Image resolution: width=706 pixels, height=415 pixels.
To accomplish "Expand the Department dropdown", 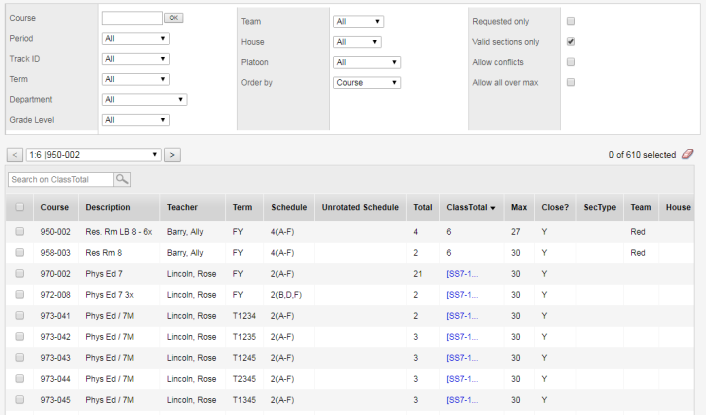I will 145,100.
